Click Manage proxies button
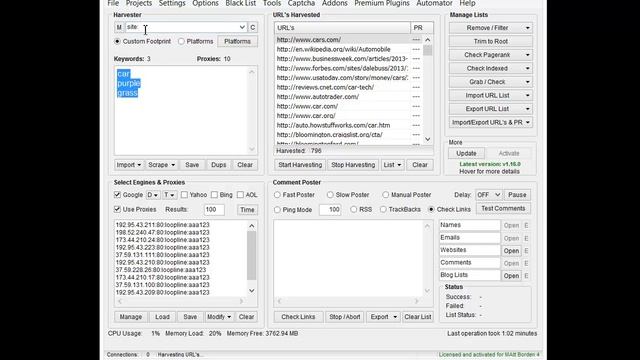Viewport: 640px width, 360px height. 131,317
